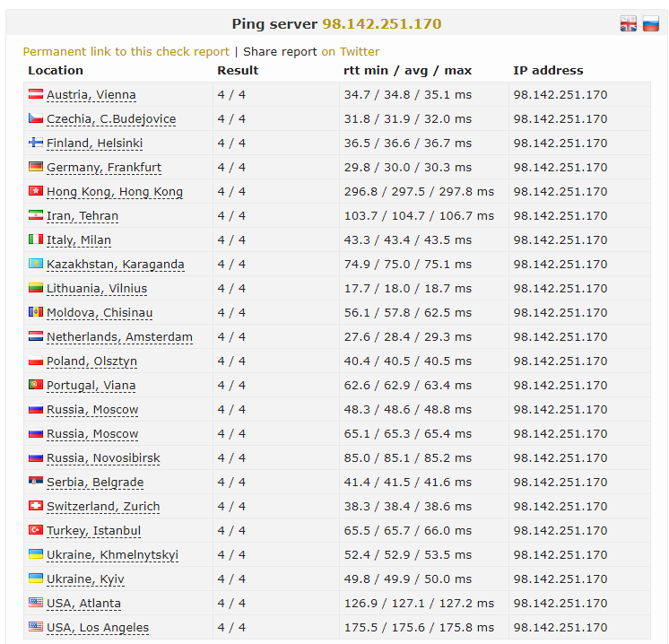669x644 pixels.
Task: Select the Netherlands, Amsterdam location
Action: point(119,336)
